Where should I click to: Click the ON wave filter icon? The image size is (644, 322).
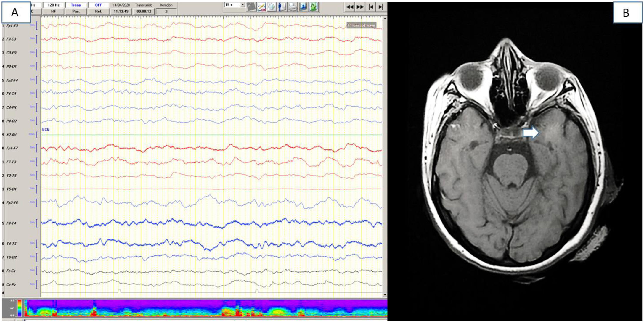[x=261, y=7]
